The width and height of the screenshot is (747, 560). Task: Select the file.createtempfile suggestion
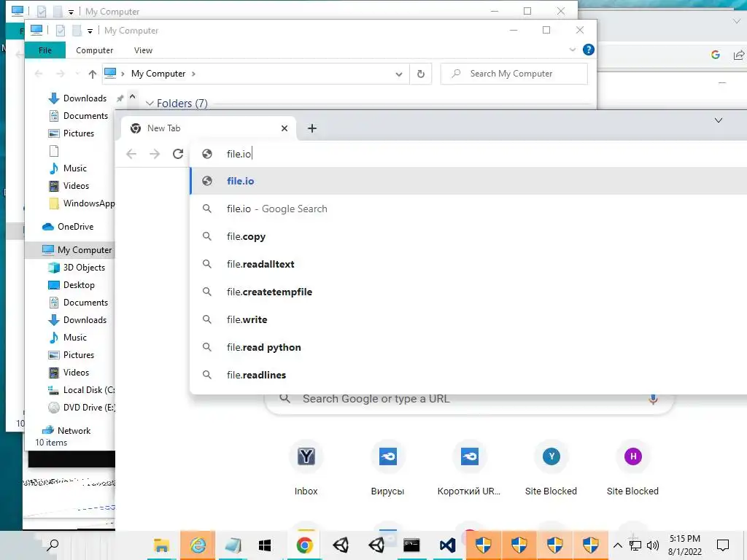tap(468, 292)
